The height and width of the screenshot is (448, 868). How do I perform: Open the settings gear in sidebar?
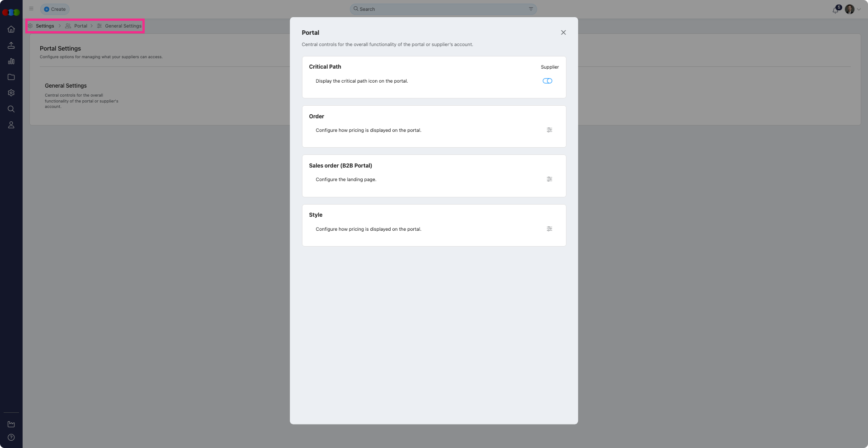(11, 93)
